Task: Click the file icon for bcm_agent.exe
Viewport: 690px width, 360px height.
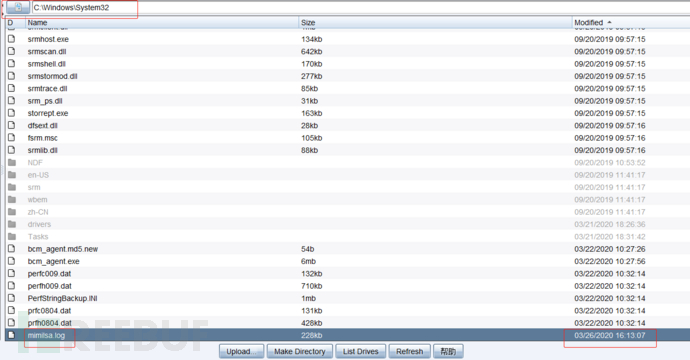Action: (x=11, y=261)
